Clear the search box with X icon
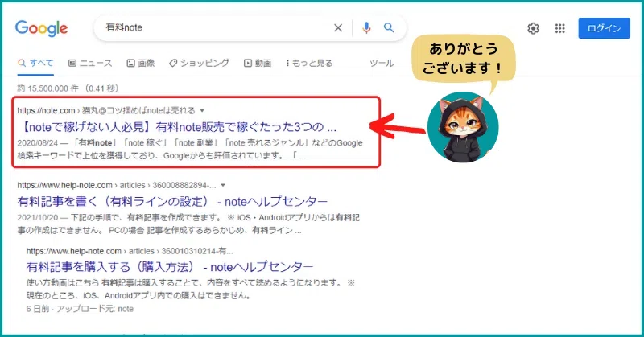 pos(338,28)
